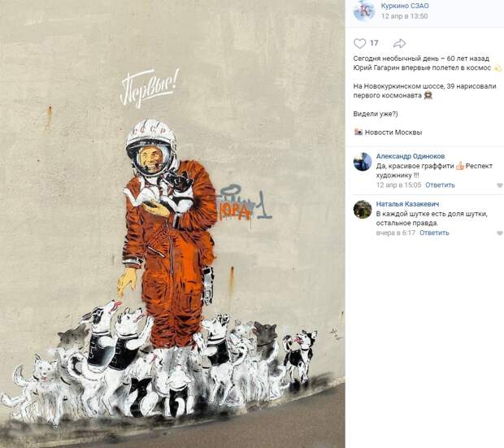Click the Новости Москвы source icon
The width and height of the screenshot is (504, 448).
point(358,132)
